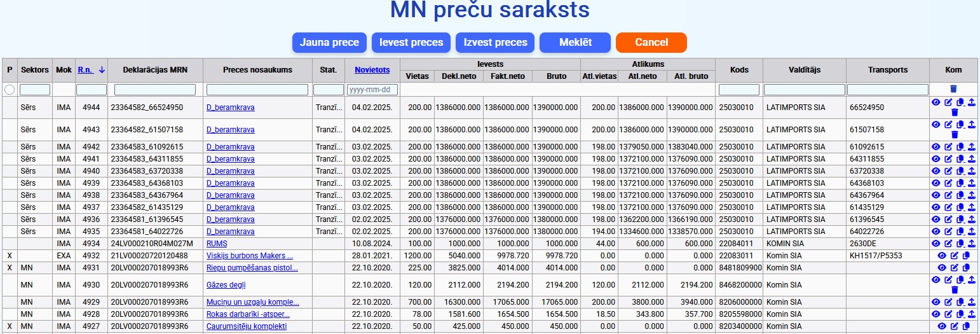The width and height of the screenshot is (980, 334).
Task: Focus the Valdītājs filter field
Action: click(x=805, y=90)
